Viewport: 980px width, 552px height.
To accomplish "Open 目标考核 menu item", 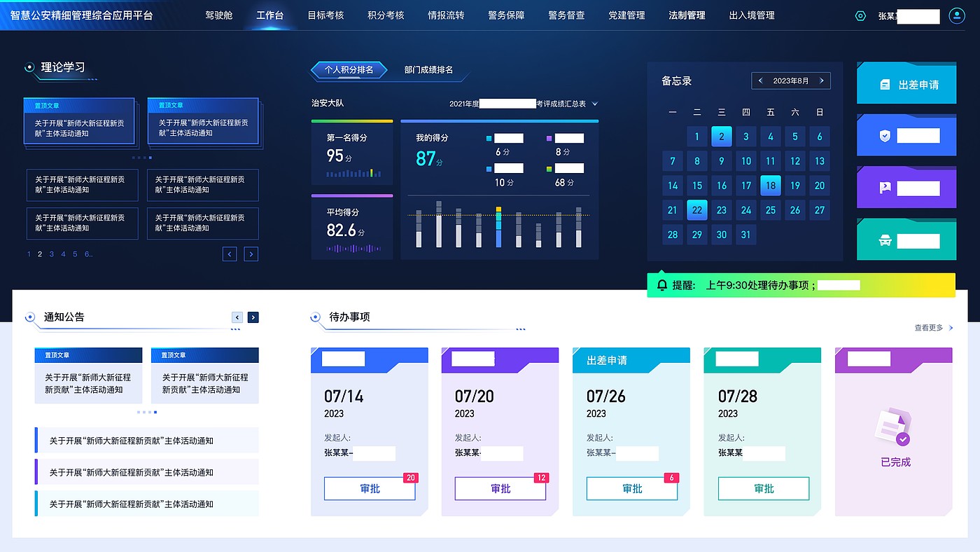I will (x=325, y=15).
